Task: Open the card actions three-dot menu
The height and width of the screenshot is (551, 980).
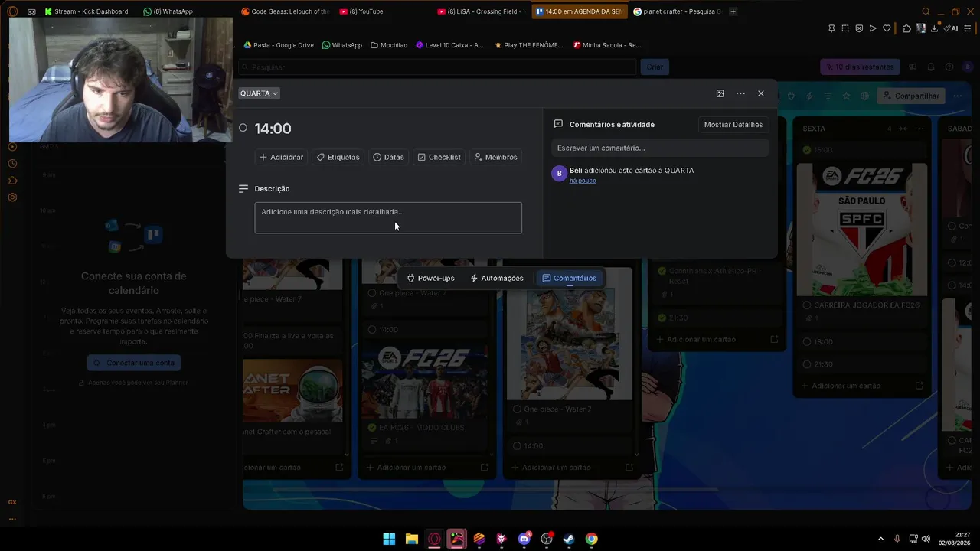Action: pyautogui.click(x=740, y=93)
